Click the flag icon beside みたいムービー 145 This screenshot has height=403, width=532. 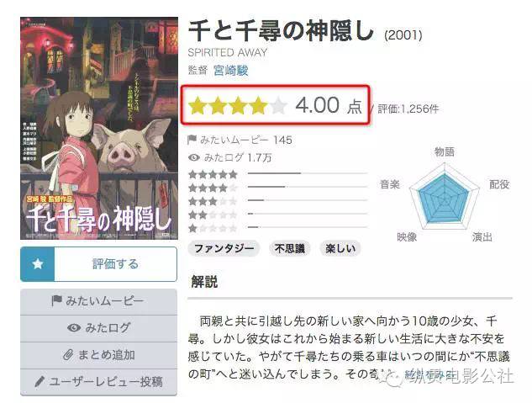coord(192,140)
